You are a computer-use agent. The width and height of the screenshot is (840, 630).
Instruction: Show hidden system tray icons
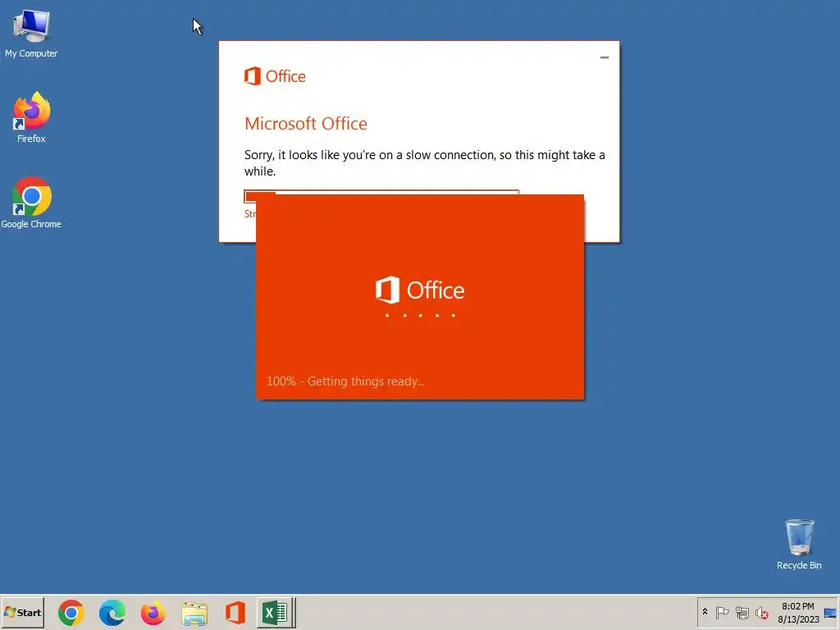coord(705,612)
